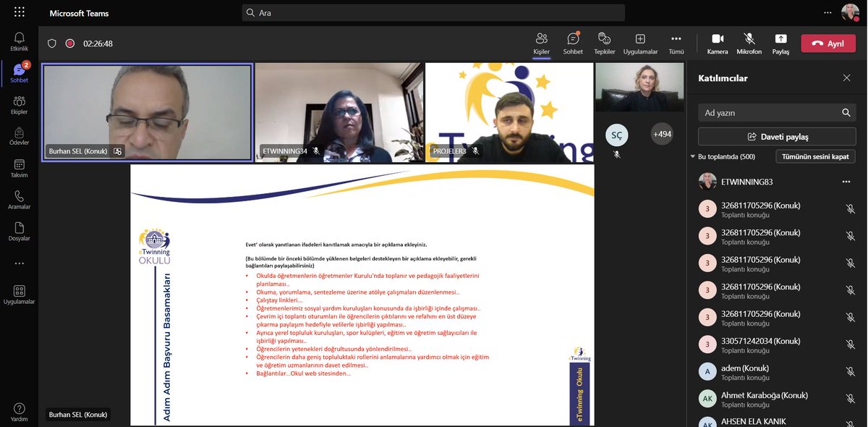Click the meeting timer 02:26:48
The image size is (868, 427).
point(98,43)
